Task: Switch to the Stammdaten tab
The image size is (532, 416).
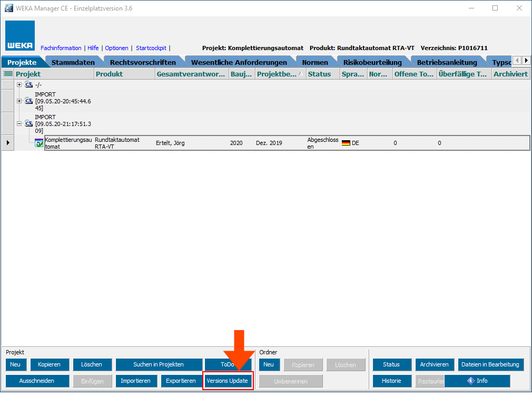Action: pyautogui.click(x=73, y=62)
